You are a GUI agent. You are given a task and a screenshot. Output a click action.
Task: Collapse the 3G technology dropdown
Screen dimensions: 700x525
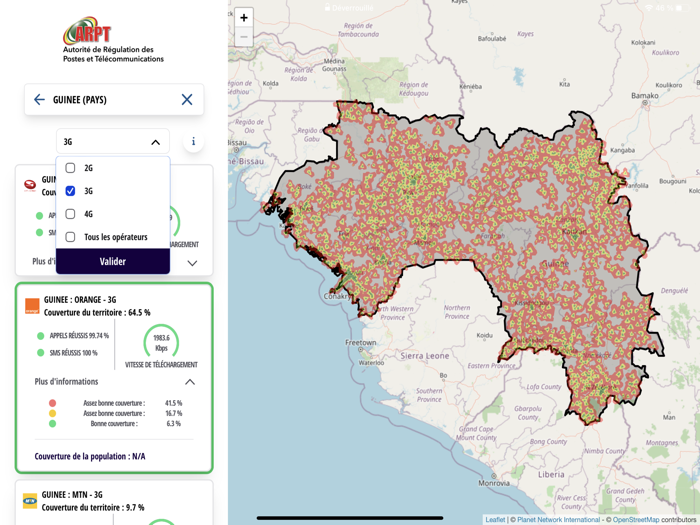[155, 142]
